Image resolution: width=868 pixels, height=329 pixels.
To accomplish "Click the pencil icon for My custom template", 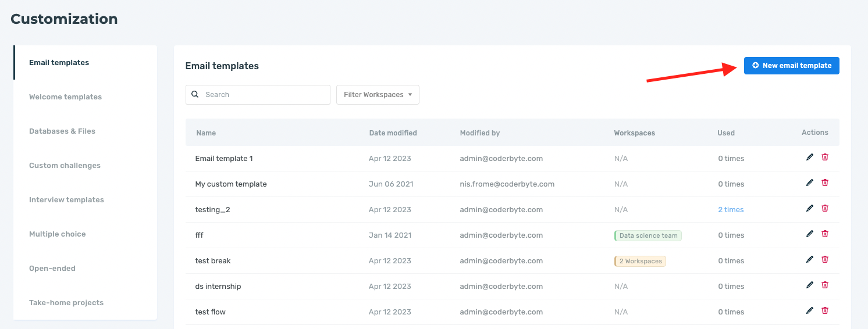I will click(810, 183).
